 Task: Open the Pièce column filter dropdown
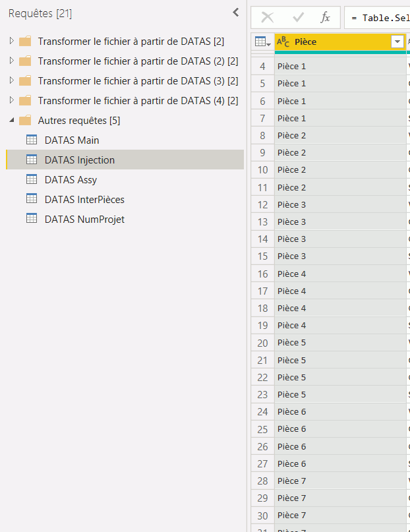397,42
